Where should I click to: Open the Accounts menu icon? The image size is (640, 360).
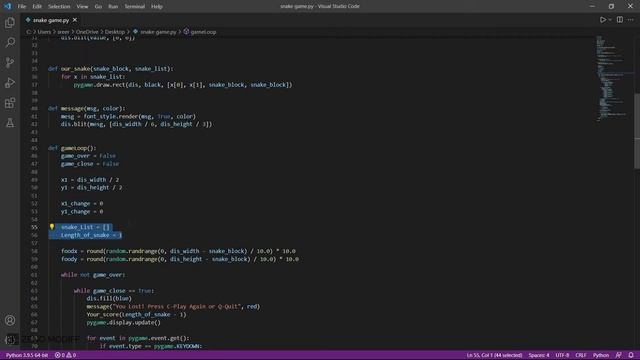point(10,320)
